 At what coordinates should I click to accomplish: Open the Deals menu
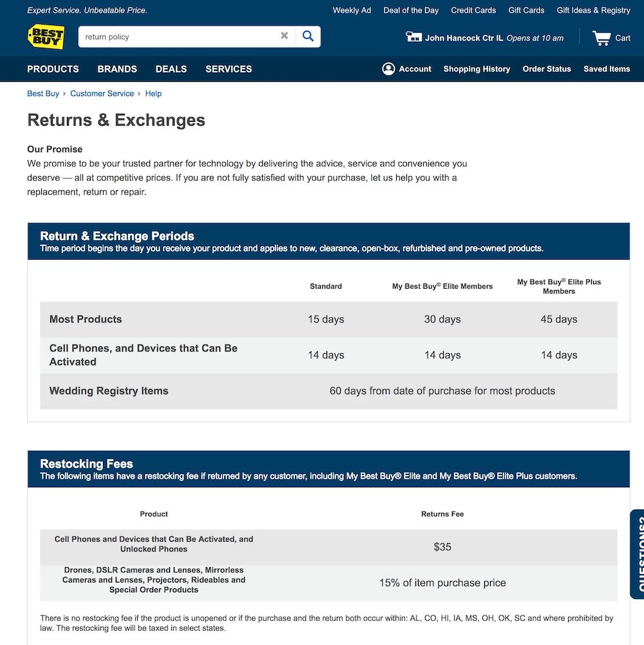pos(171,69)
